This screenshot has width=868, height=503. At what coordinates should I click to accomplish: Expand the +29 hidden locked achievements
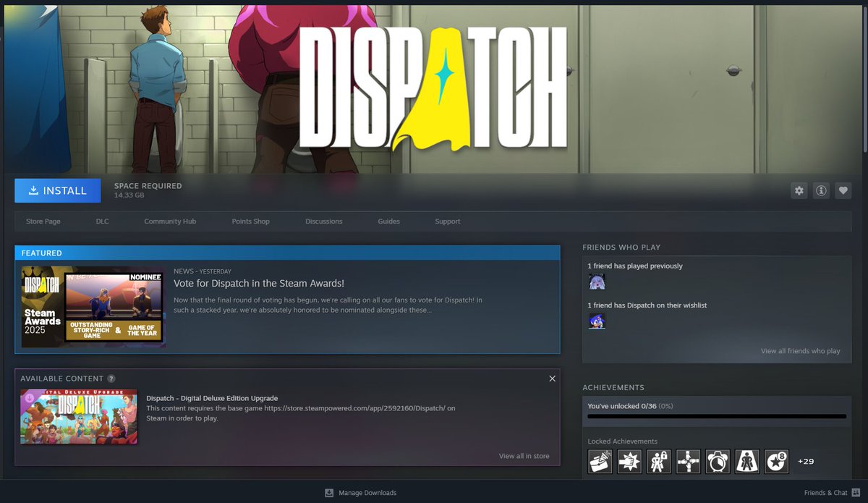tap(805, 461)
